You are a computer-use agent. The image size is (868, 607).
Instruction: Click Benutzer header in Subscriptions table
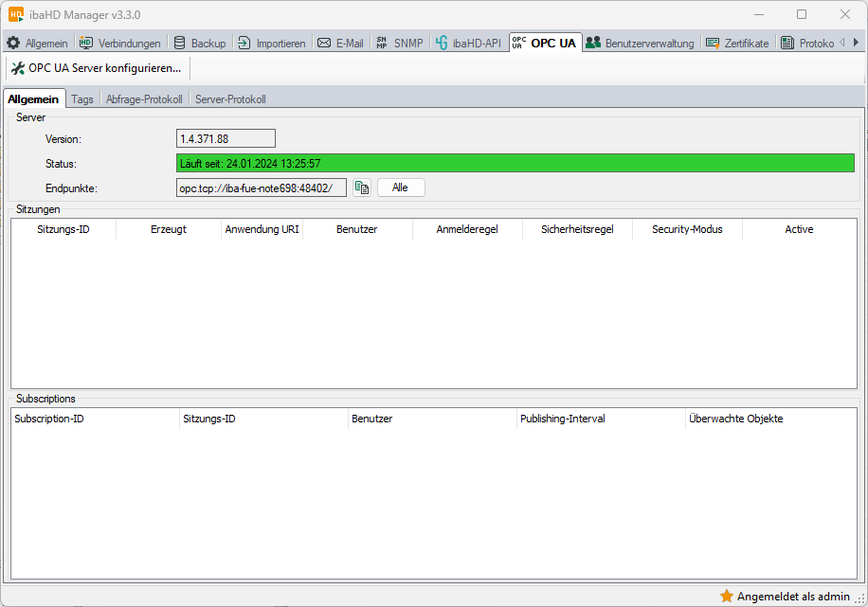coord(433,419)
